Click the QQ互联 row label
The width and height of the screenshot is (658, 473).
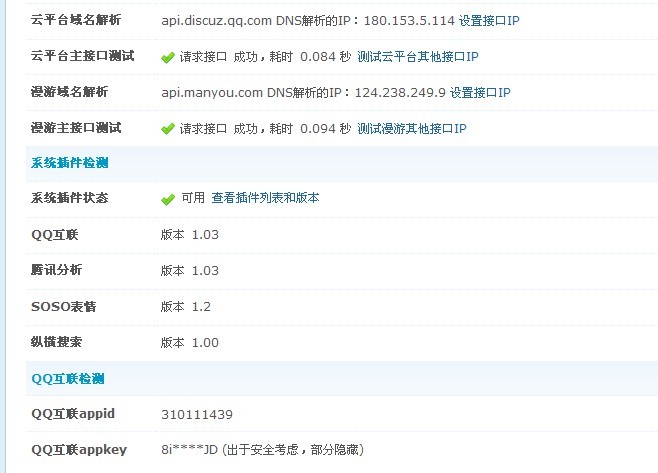(55, 235)
